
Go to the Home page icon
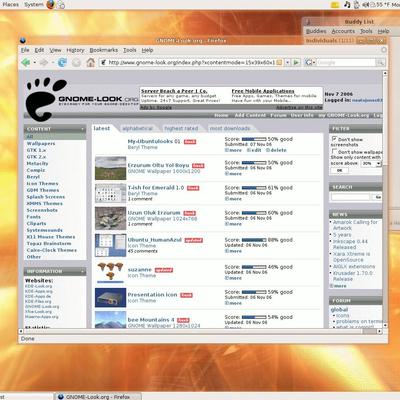(90, 62)
